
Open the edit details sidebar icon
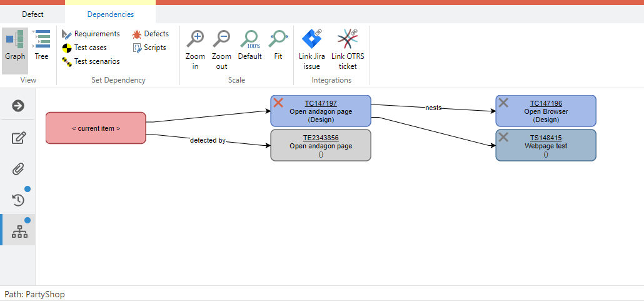point(18,138)
